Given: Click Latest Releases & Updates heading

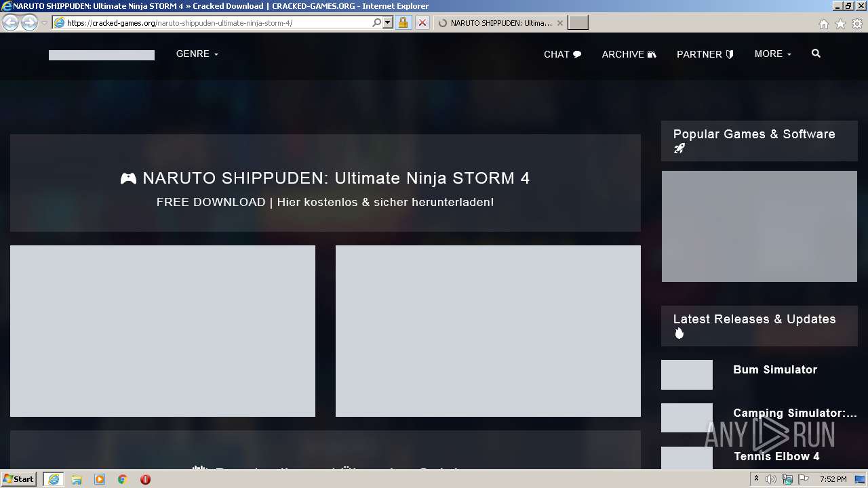Looking at the screenshot, I should [754, 319].
